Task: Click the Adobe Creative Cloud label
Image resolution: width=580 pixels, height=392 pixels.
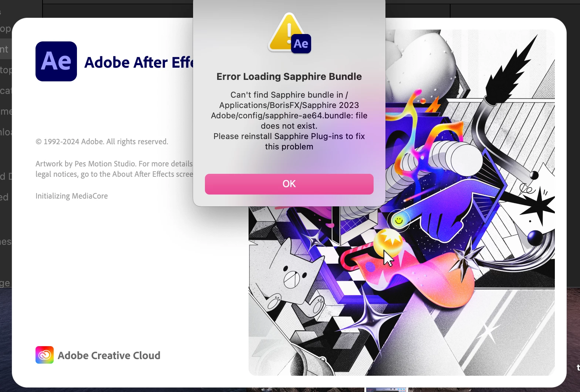Action: (109, 355)
